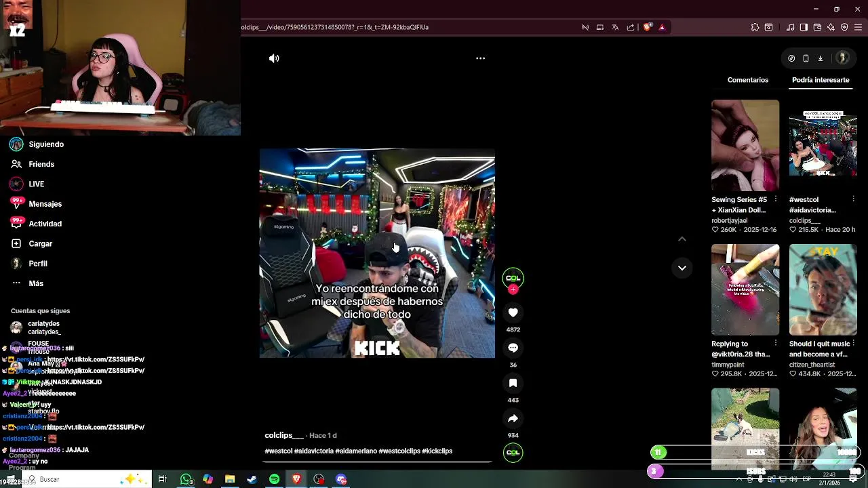Open timmypaint author link
Viewport: 868px width, 488px height.
click(x=728, y=365)
